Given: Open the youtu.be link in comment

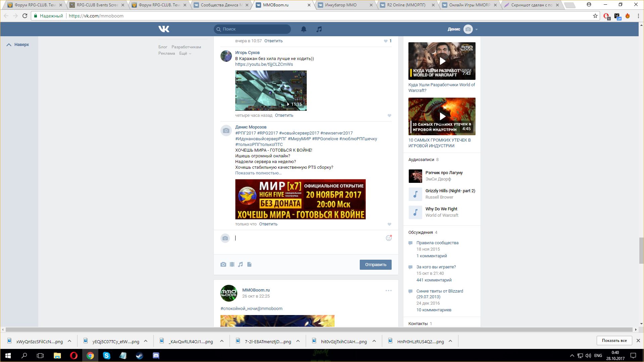Looking at the screenshot, I should [264, 64].
